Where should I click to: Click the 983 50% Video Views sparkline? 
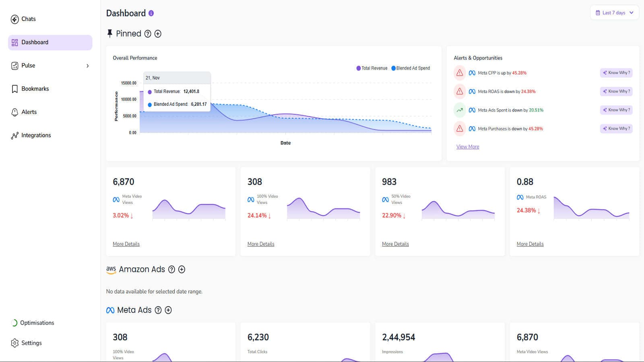458,210
